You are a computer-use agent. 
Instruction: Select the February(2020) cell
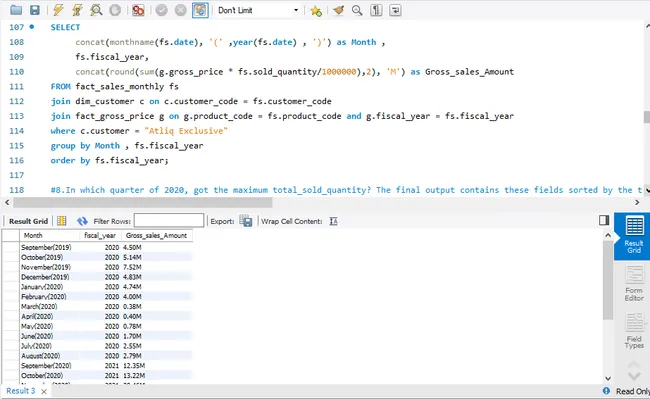tap(49, 297)
